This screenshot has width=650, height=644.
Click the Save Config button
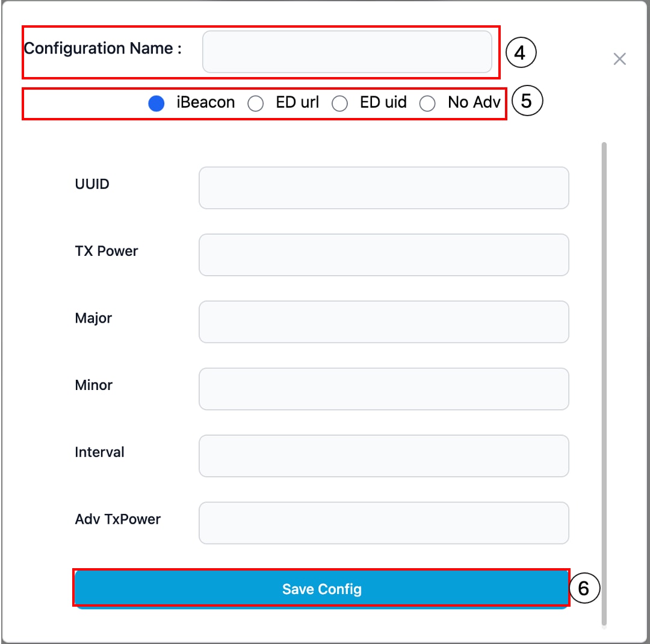click(320, 589)
